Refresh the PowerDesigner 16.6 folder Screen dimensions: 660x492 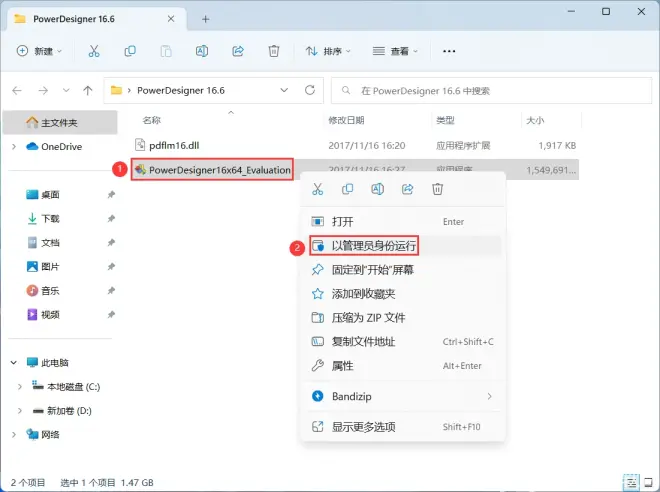pyautogui.click(x=310, y=90)
